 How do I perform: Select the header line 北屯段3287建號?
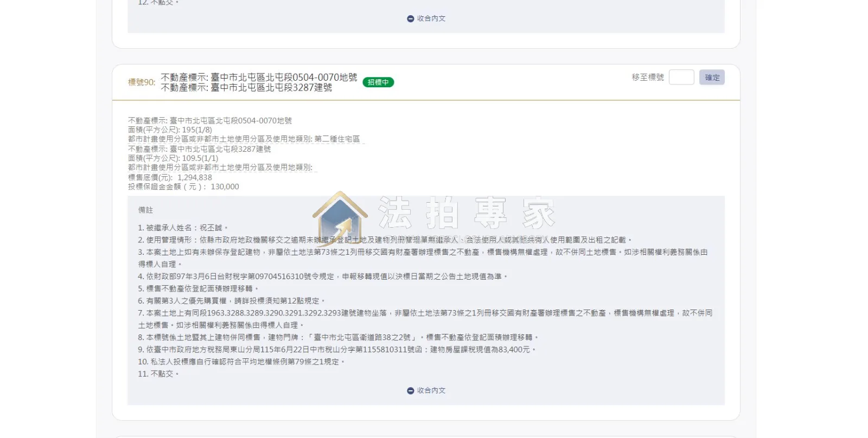(x=246, y=87)
